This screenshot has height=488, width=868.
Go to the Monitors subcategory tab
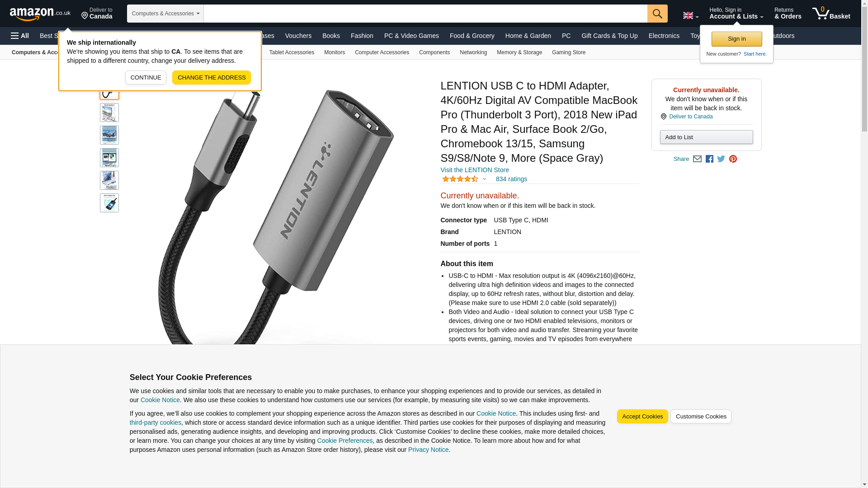coord(335,52)
